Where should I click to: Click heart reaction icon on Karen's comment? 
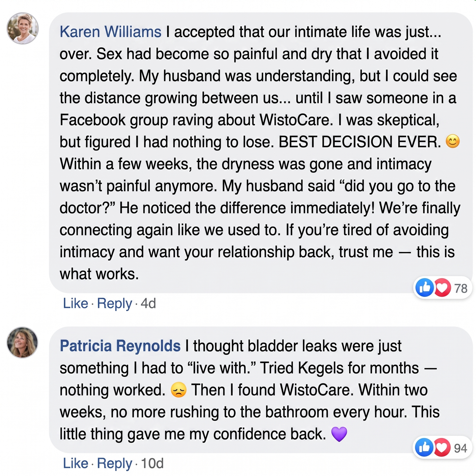pyautogui.click(x=442, y=288)
